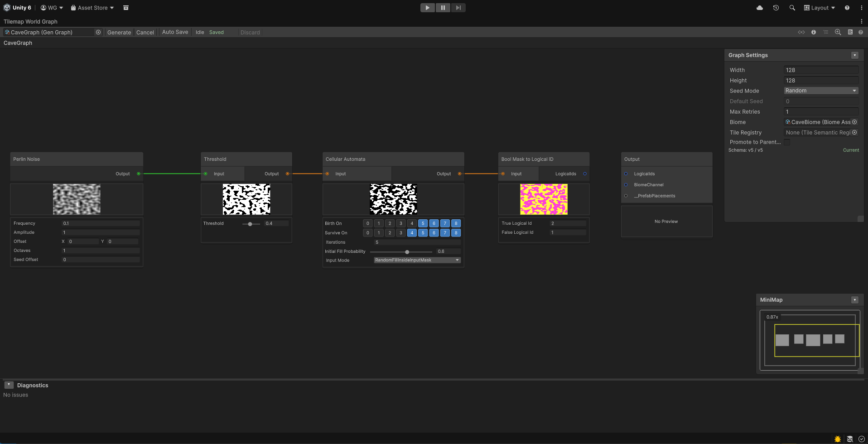Open object picker for Biome field
This screenshot has width=868, height=444.
854,122
